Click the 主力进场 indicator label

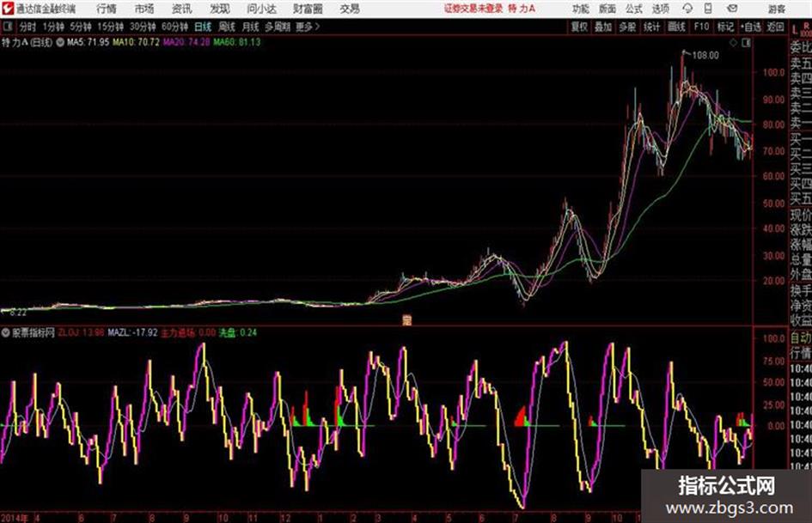click(x=178, y=332)
